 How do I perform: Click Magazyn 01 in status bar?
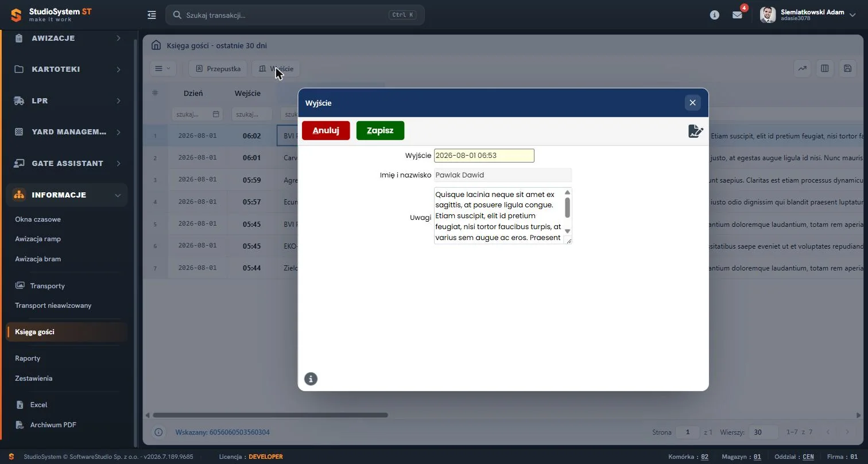coord(741,457)
